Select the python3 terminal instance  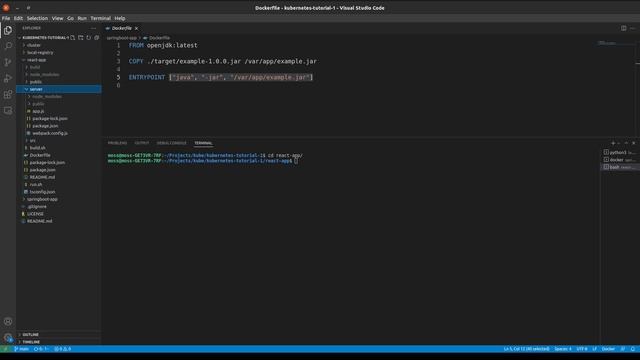(x=620, y=152)
